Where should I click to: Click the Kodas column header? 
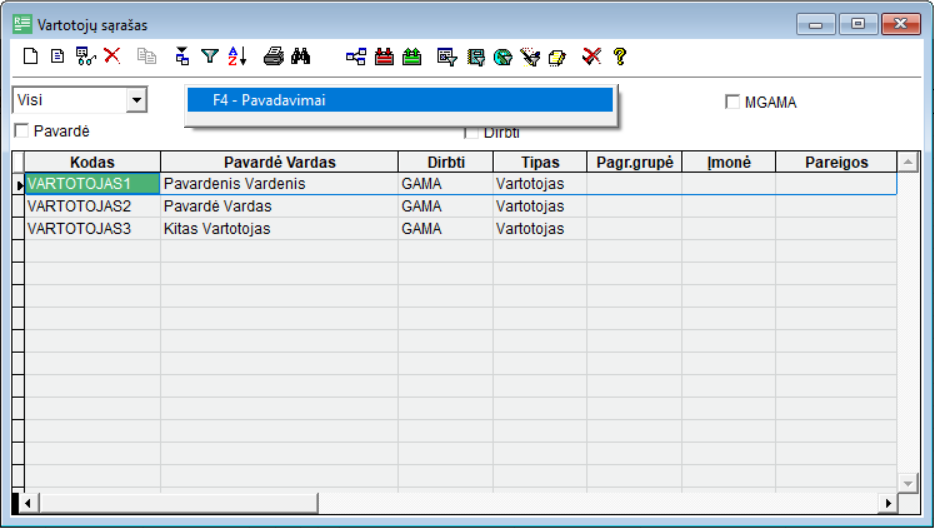tap(92, 162)
